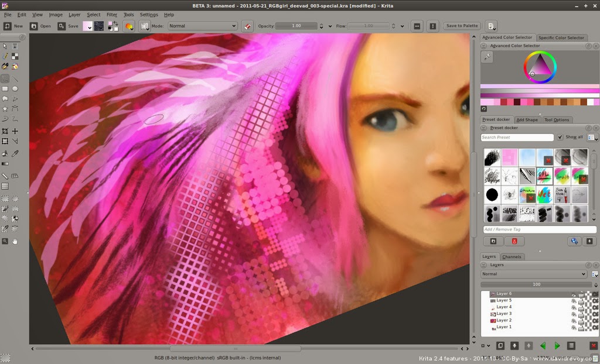Select the Gradient tool
This screenshot has width=600, height=364.
[x=5, y=164]
